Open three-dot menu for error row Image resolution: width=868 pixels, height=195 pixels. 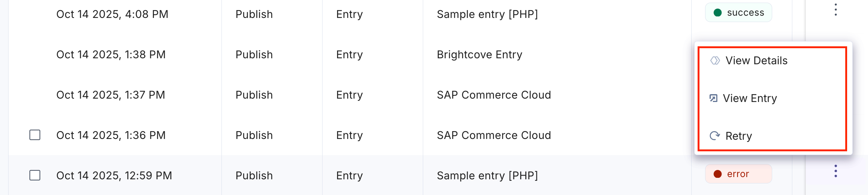tap(836, 171)
